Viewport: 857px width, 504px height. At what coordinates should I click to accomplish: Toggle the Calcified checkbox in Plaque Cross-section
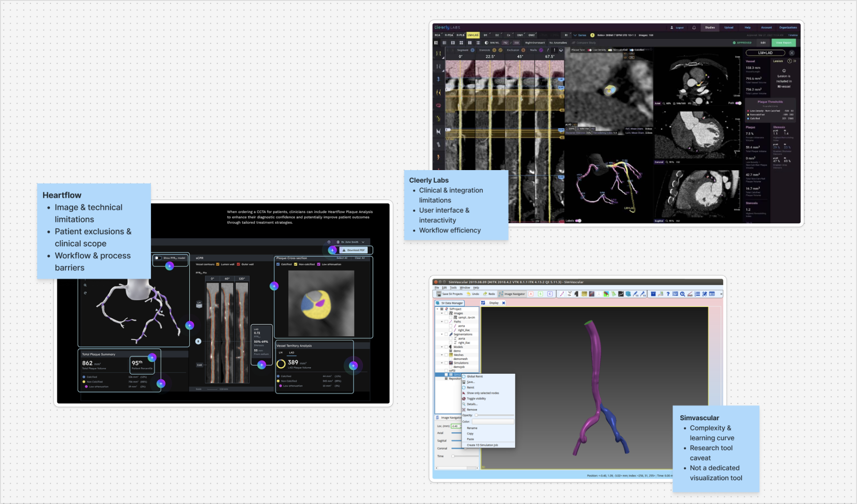[x=278, y=264]
